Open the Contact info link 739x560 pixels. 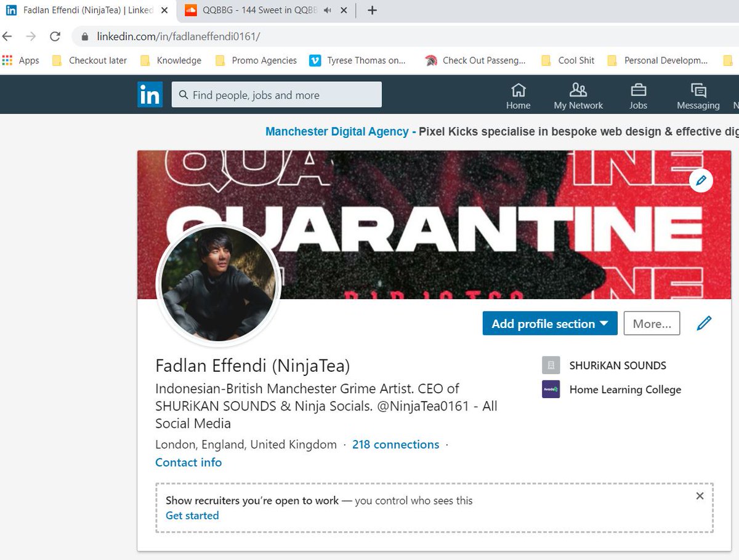[x=188, y=462]
